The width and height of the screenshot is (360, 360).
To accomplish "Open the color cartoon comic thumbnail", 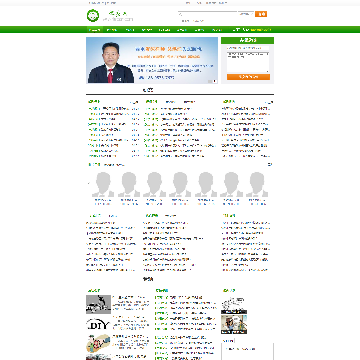I will [x=234, y=325].
